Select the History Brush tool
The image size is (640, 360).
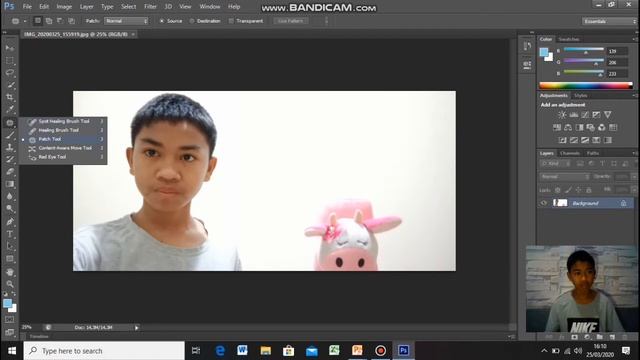pyautogui.click(x=10, y=160)
